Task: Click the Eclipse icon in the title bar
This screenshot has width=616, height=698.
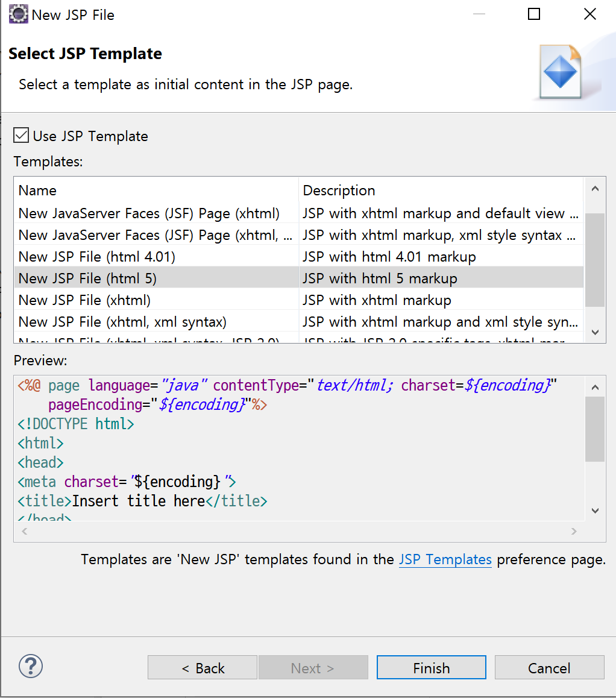Action: 18,14
